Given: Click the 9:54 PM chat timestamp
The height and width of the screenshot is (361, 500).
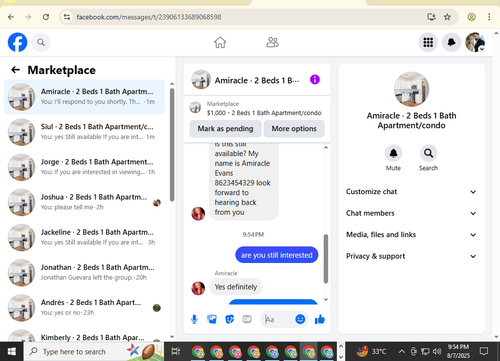Looking at the screenshot, I should [253, 235].
